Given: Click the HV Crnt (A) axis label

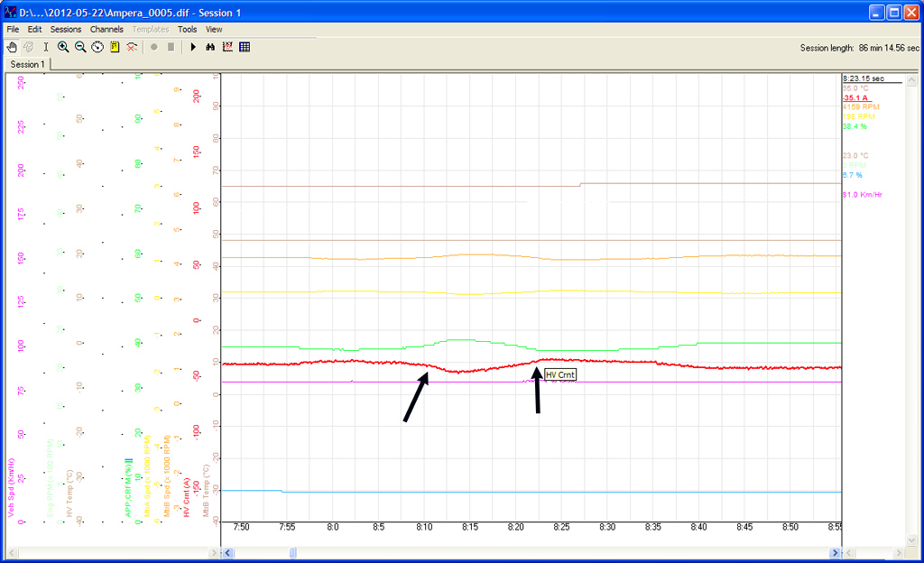Looking at the screenshot, I should 188,498.
